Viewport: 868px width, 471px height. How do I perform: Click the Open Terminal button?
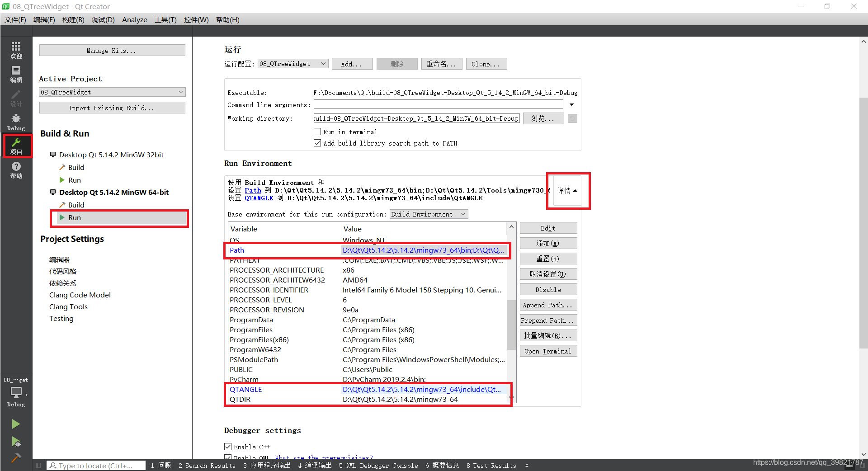pos(548,351)
